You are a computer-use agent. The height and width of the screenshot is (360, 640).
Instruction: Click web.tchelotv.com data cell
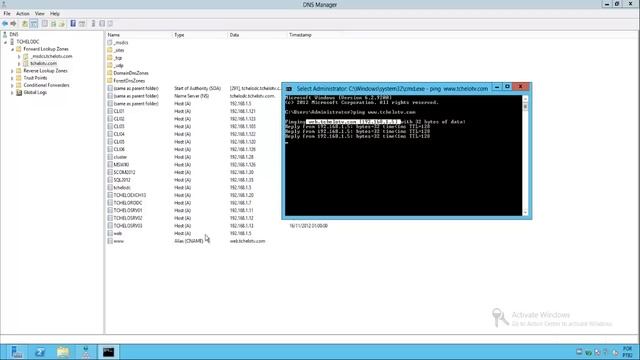click(247, 241)
